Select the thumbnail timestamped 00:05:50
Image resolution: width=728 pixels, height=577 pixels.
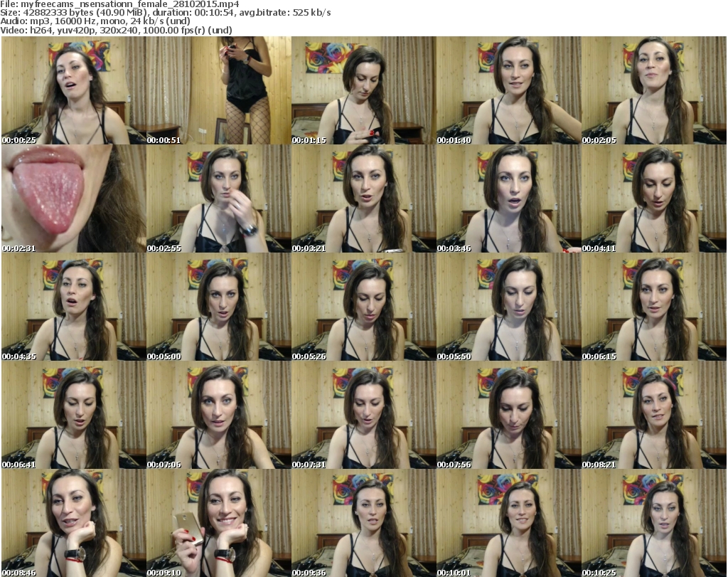pyautogui.click(x=508, y=307)
